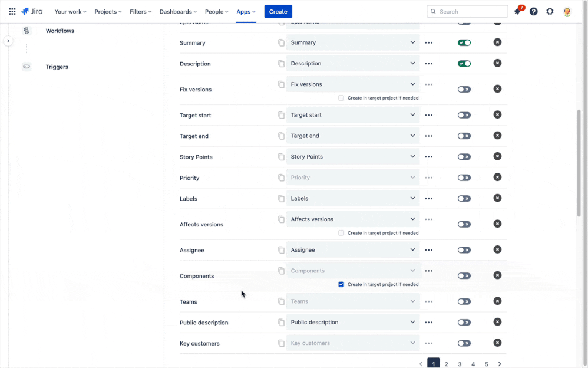Click the Jira logo in the navigation bar
This screenshot has width=588, height=368.
(32, 11)
